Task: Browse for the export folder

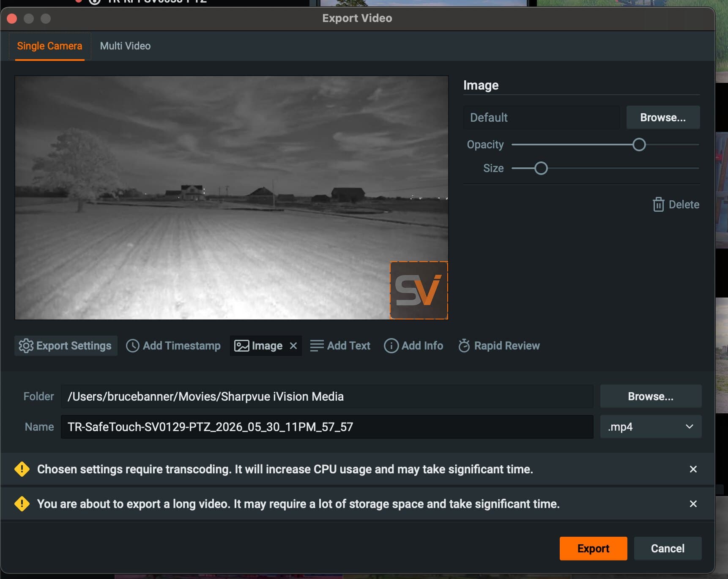Action: [x=651, y=396]
